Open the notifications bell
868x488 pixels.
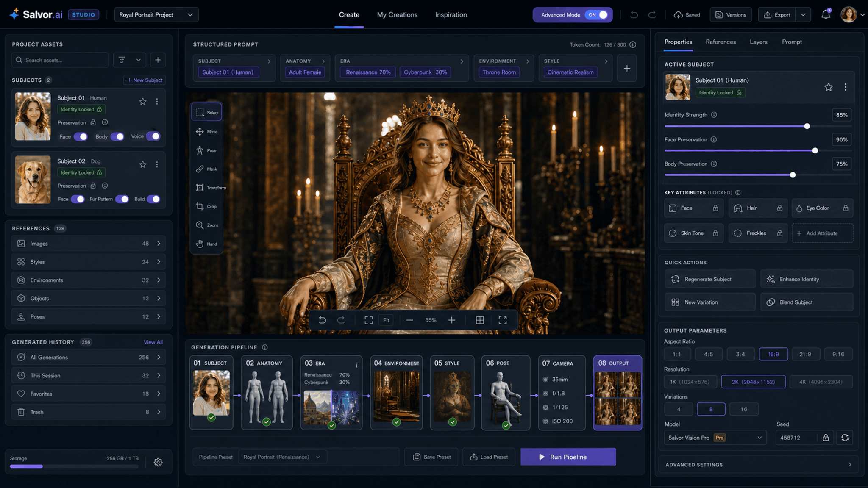click(x=826, y=14)
